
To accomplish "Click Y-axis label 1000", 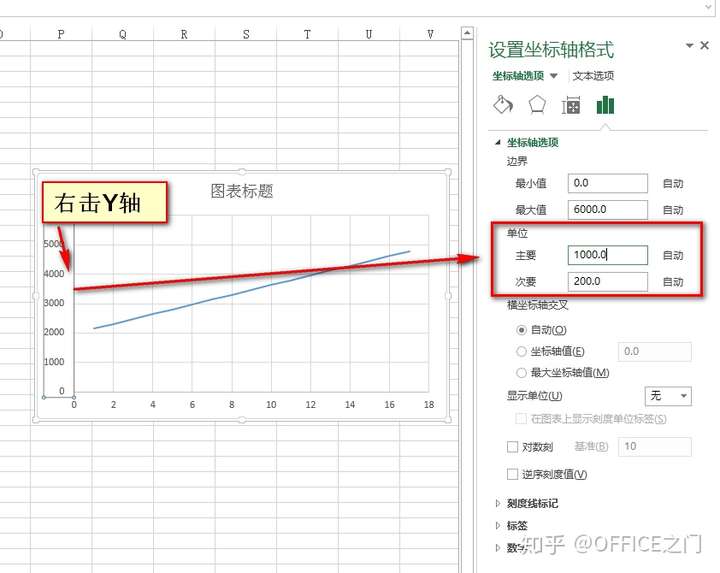I will pyautogui.click(x=54, y=362).
